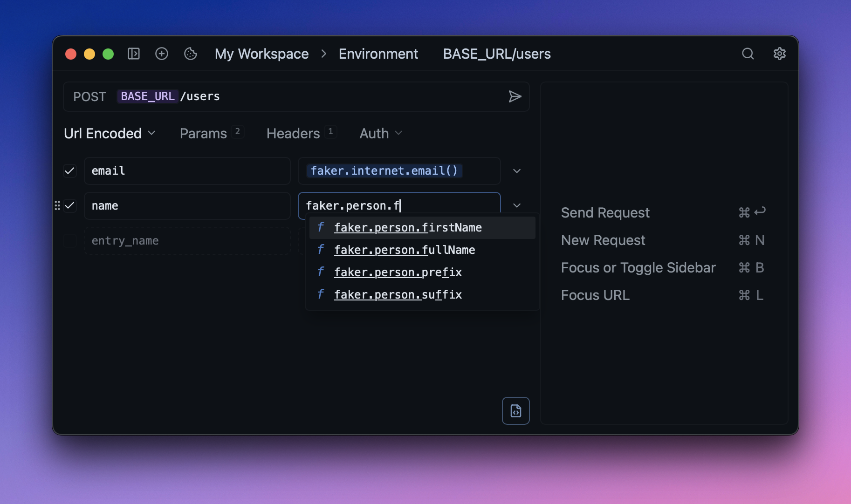Open settings via the gear icon
851x504 pixels.
779,54
